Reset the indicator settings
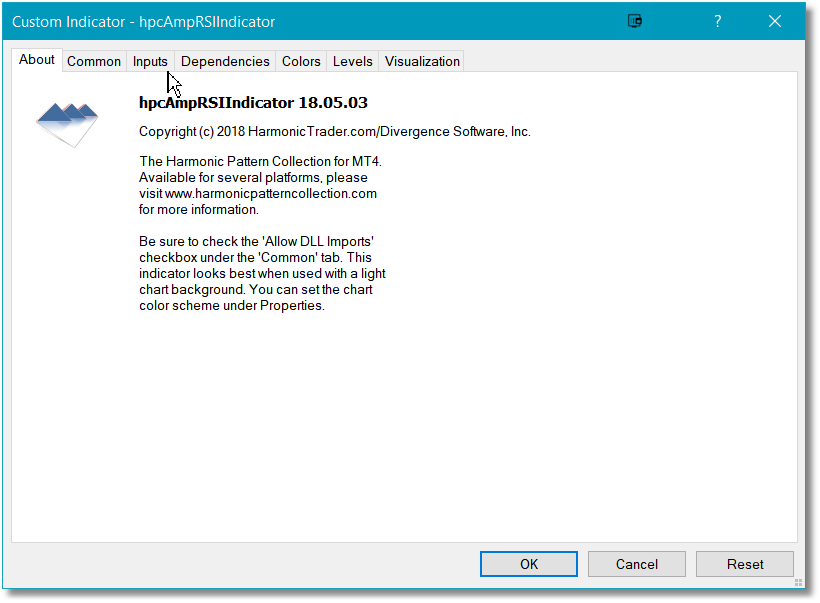The image size is (820, 603). [x=745, y=564]
